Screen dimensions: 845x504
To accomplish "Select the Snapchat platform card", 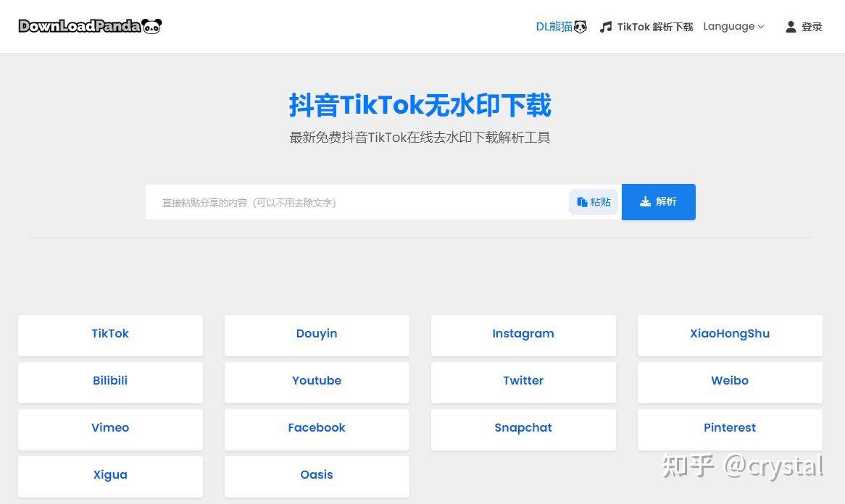I will point(523,429).
